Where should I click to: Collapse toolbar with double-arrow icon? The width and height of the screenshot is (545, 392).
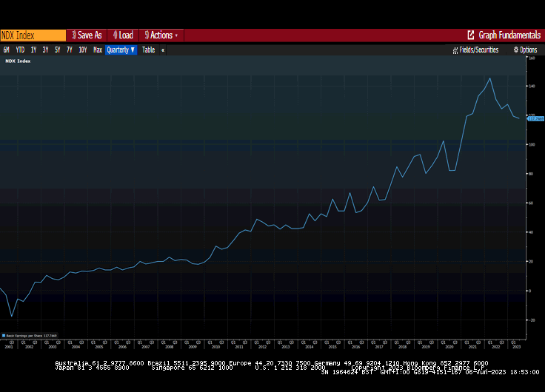(163, 50)
